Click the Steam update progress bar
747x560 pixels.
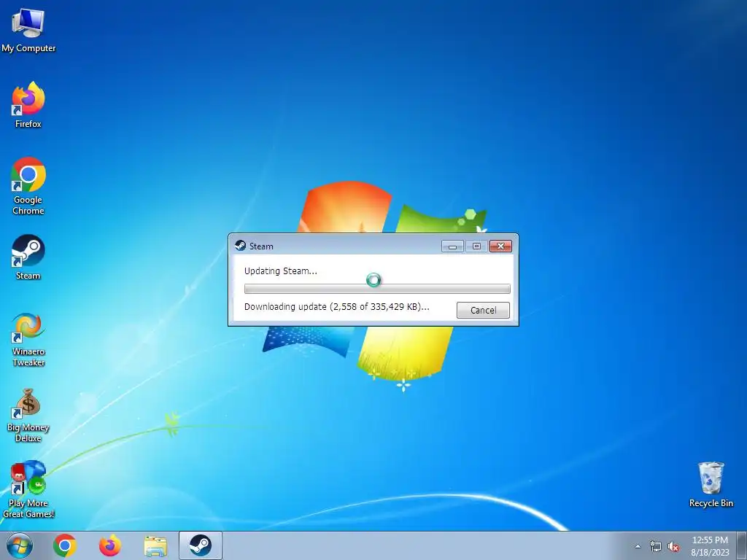[377, 289]
